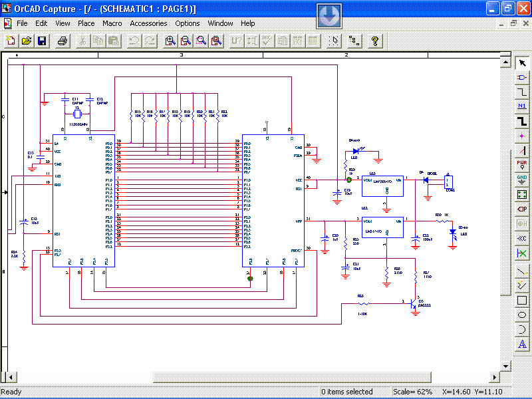Image resolution: width=532 pixels, height=399 pixels.
Task: Pick the Place No Connect tool
Action: click(x=523, y=253)
